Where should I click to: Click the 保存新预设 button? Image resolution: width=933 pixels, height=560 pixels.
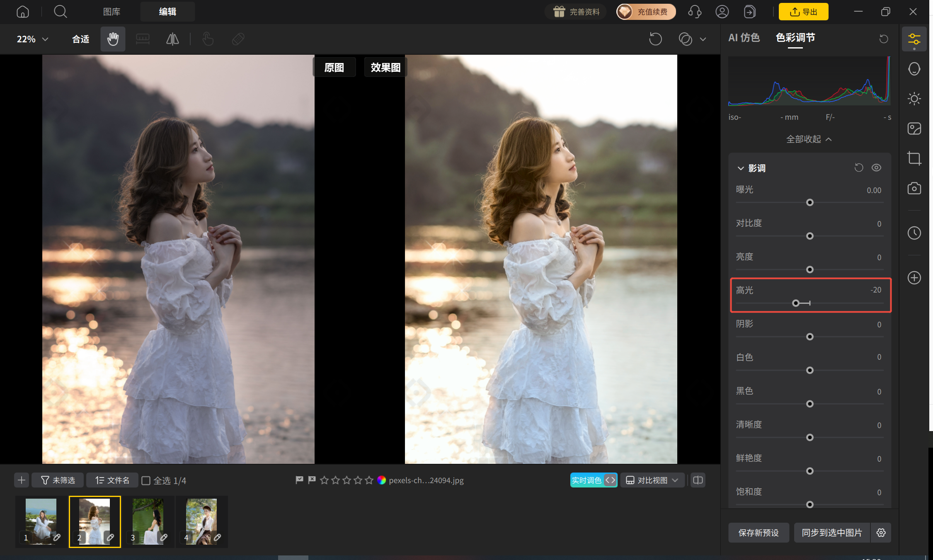(x=759, y=533)
